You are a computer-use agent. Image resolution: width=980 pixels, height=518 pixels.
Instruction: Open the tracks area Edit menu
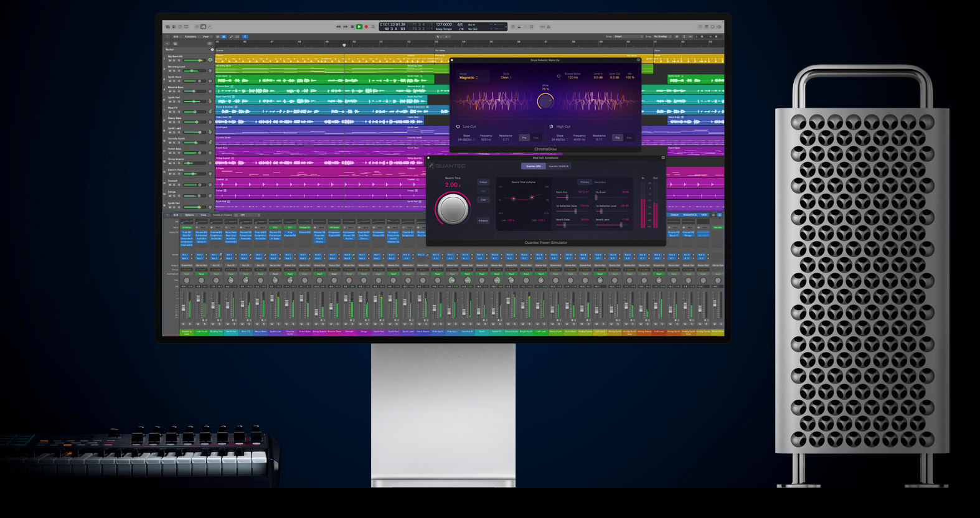point(176,37)
